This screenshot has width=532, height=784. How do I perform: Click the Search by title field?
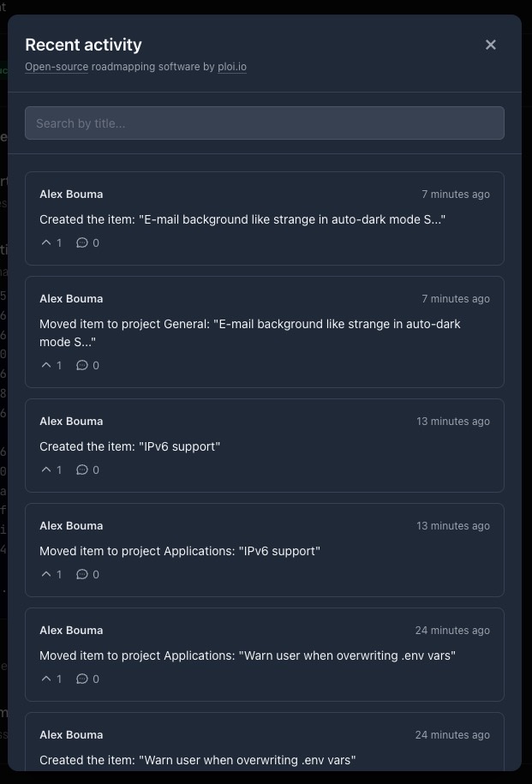(x=264, y=123)
